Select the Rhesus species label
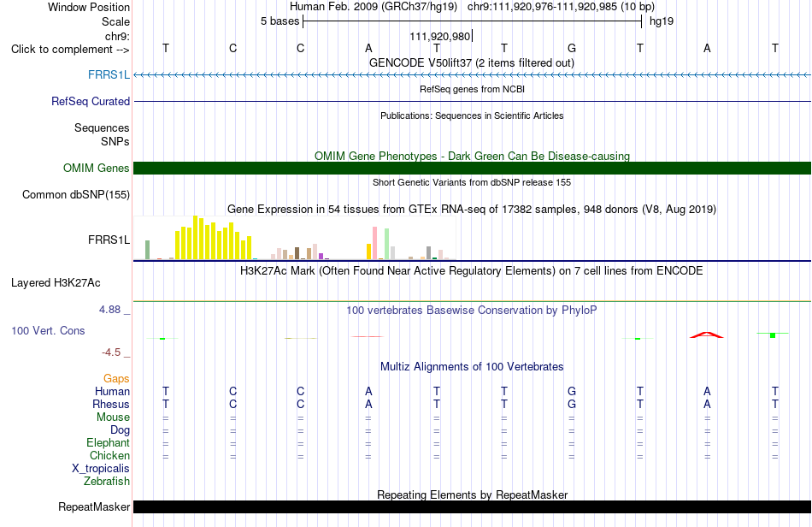This screenshot has width=812, height=527. click(111, 404)
